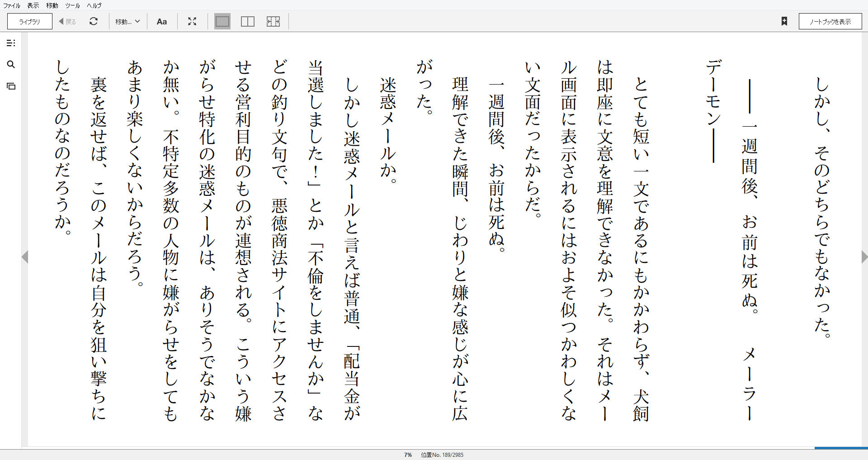Return to the library with ライブラリ button

click(30, 21)
